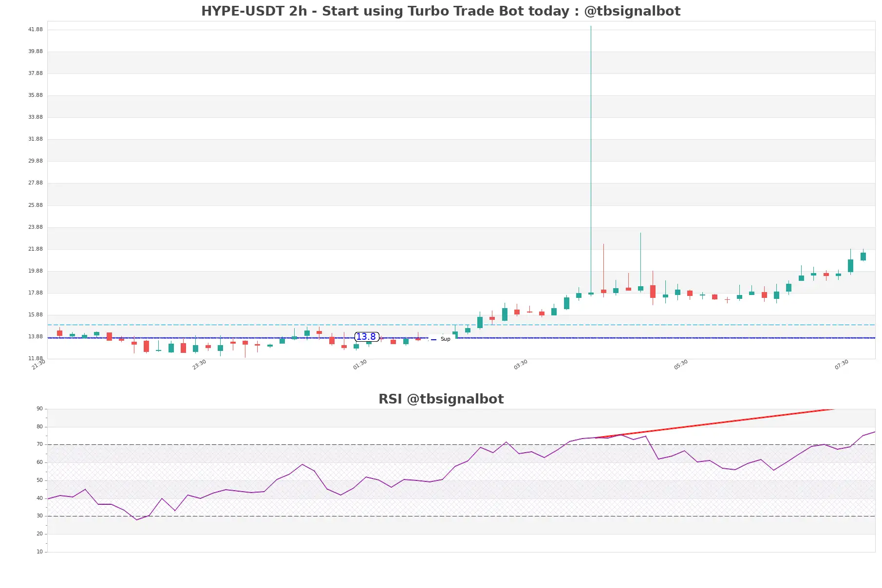Click the RSI 30 axis label
This screenshot has width=882, height=588.
click(39, 516)
